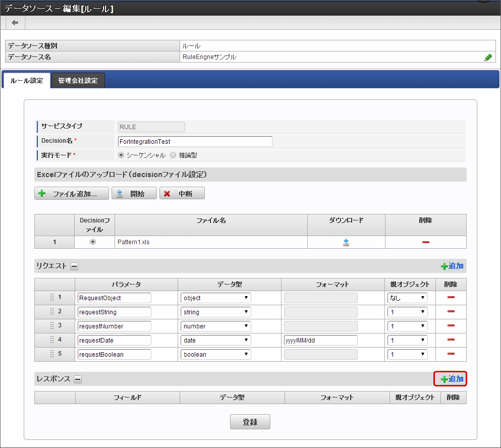Delete the RequestObject parameter row

[451, 298]
